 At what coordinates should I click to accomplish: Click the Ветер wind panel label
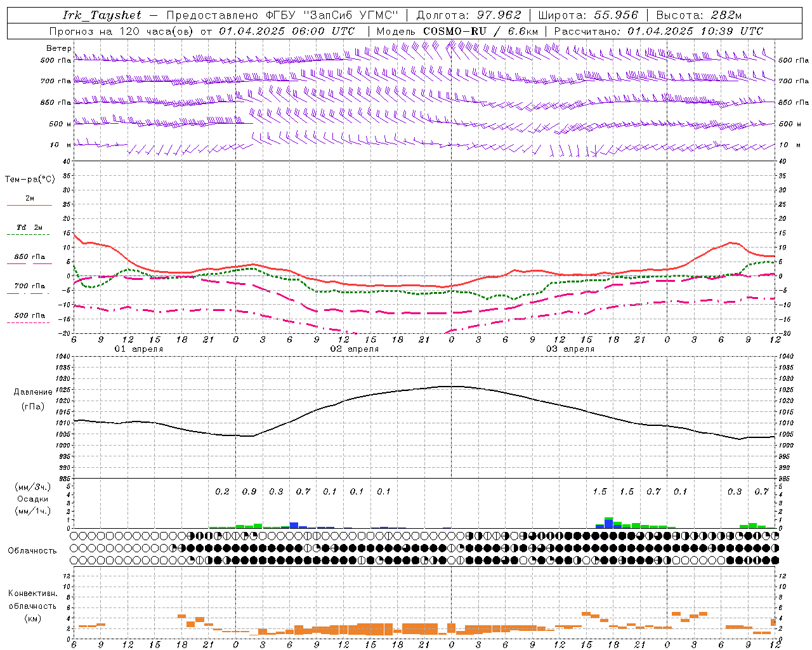click(x=58, y=48)
